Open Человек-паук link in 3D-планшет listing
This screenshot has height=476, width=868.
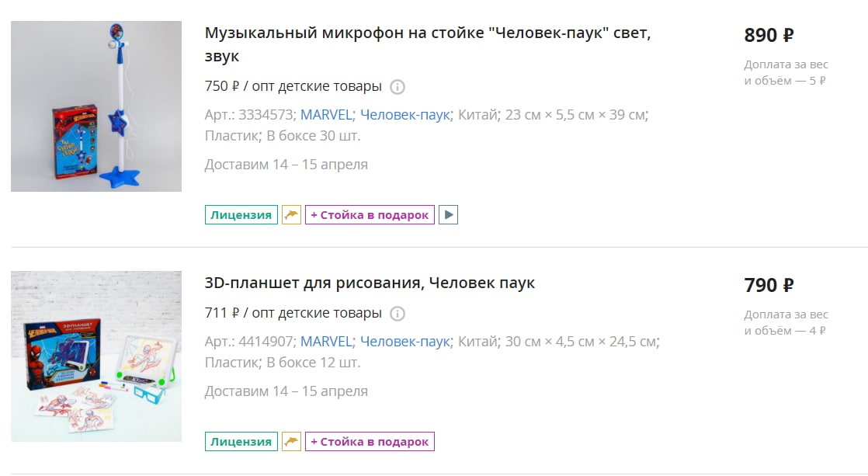(x=404, y=342)
